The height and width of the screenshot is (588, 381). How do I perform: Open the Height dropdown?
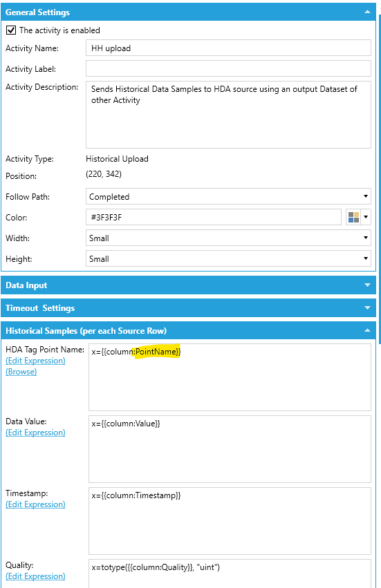228,258
